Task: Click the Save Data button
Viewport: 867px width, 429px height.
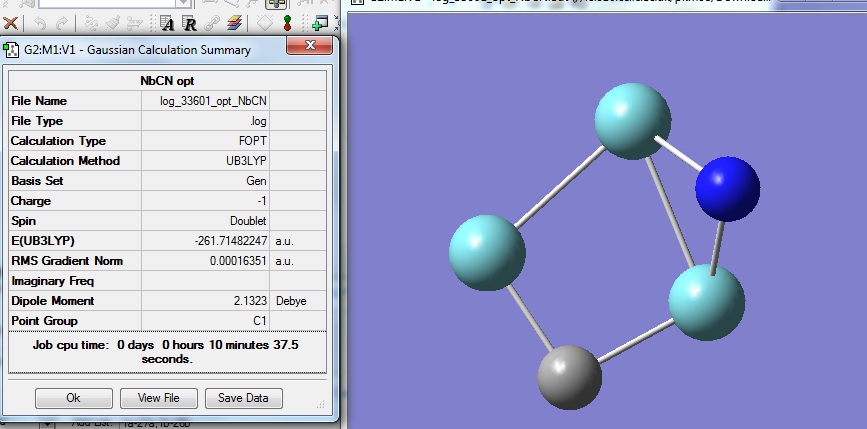Action: [x=243, y=398]
